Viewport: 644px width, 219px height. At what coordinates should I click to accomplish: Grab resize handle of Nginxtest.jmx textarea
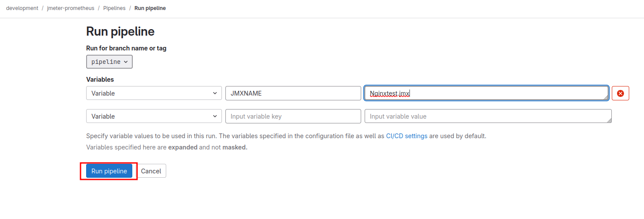coord(606,98)
